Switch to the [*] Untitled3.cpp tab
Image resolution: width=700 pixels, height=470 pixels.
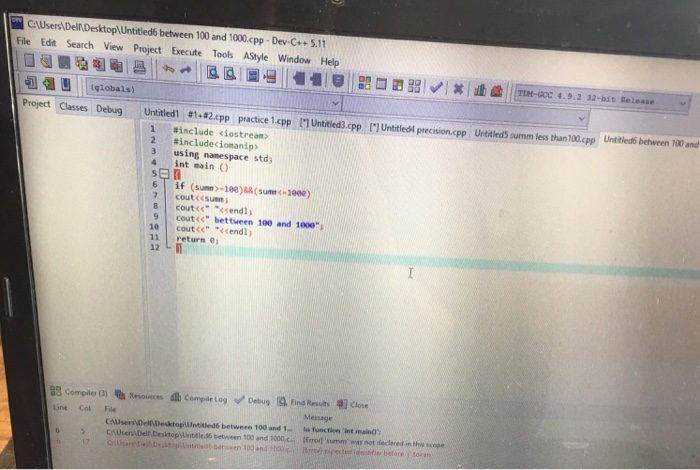coord(330,124)
